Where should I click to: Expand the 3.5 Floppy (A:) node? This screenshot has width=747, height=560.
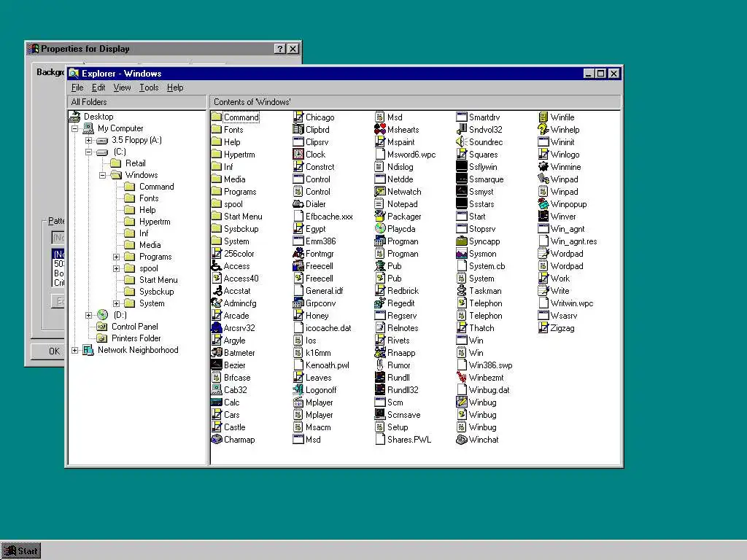coord(88,141)
